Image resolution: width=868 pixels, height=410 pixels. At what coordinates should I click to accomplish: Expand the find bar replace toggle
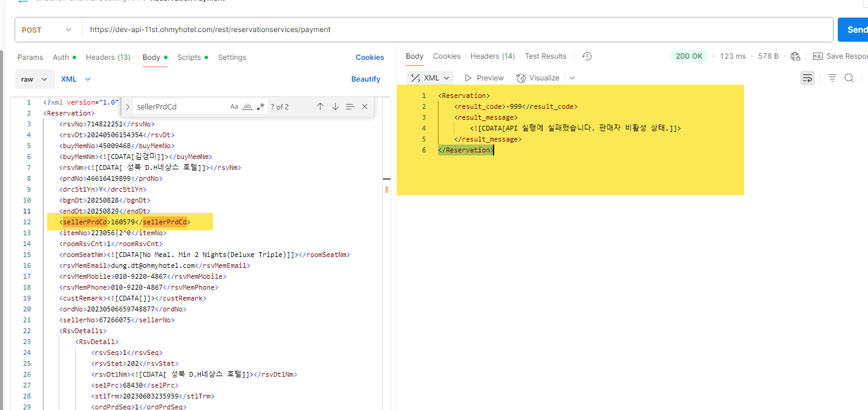(x=128, y=106)
